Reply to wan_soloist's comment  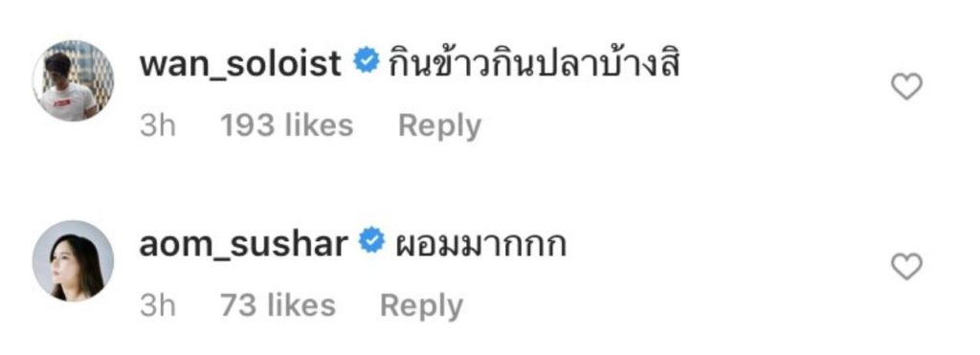click(x=439, y=126)
